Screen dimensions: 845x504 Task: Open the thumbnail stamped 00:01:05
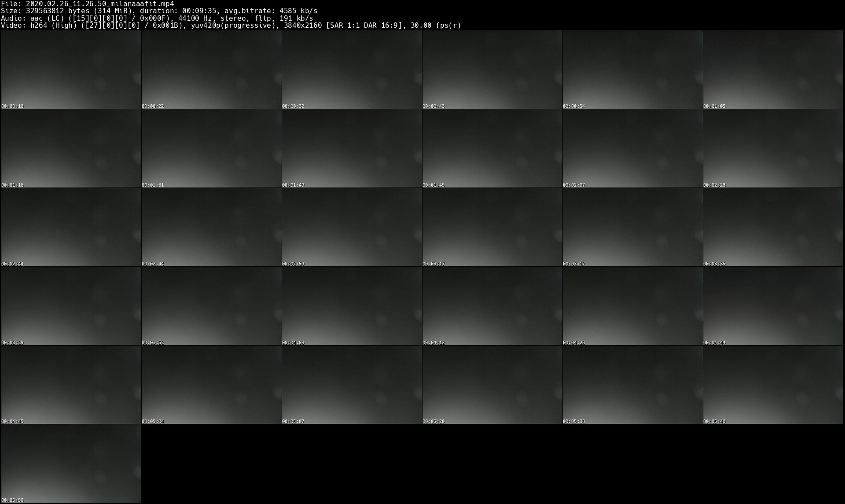click(x=773, y=70)
